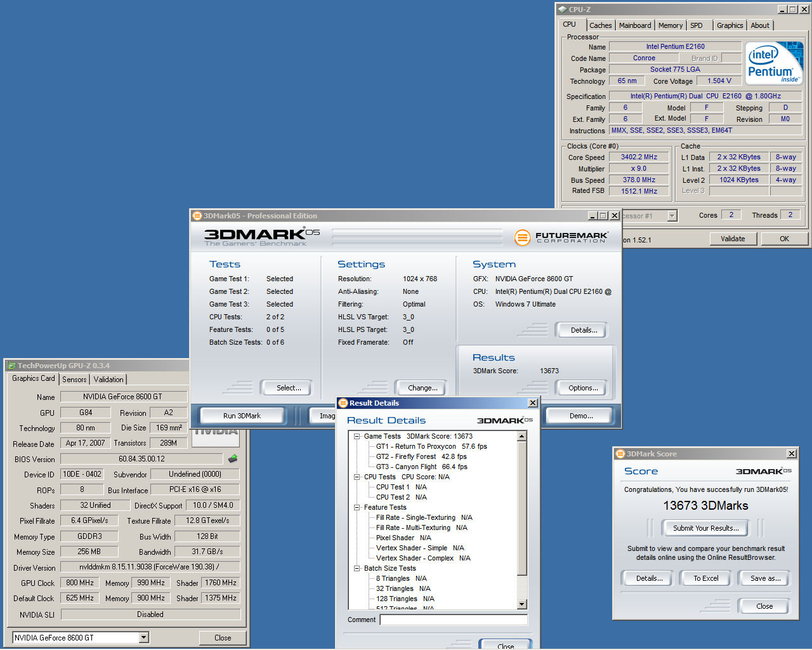Click the Result Details scroll down arrow
The width and height of the screenshot is (812, 650).
(x=522, y=604)
